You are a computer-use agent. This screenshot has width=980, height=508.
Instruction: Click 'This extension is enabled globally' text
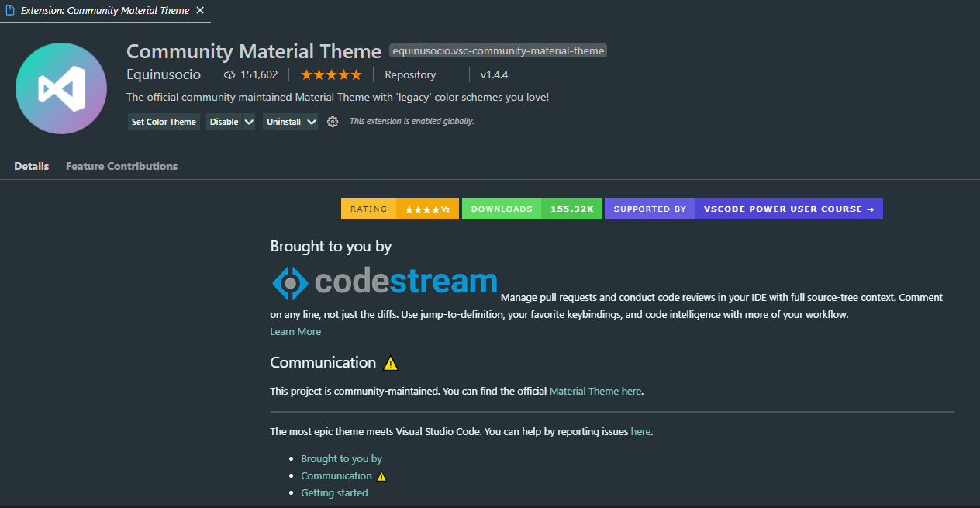pyautogui.click(x=412, y=121)
